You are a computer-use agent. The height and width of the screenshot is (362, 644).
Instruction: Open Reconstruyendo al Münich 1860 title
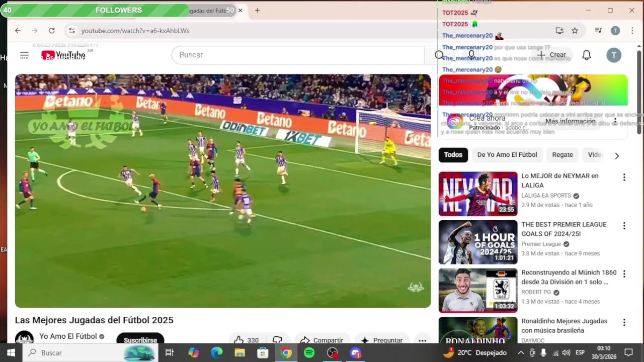569,277
